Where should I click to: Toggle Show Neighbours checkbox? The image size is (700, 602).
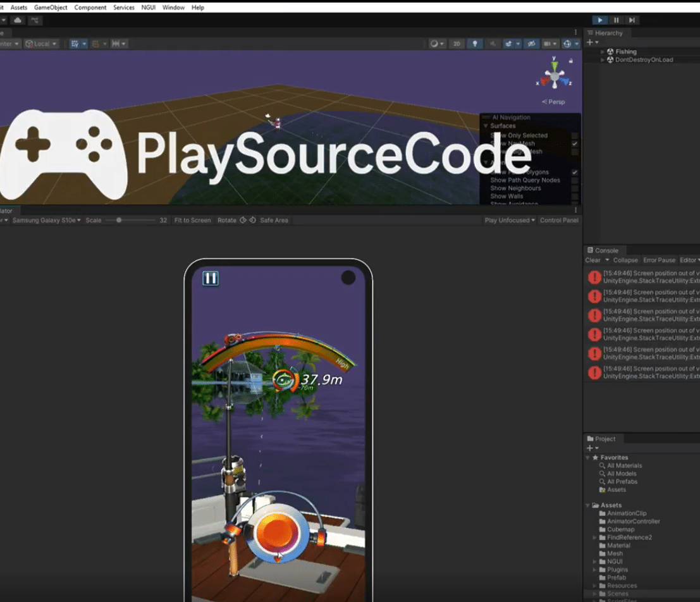click(x=575, y=188)
